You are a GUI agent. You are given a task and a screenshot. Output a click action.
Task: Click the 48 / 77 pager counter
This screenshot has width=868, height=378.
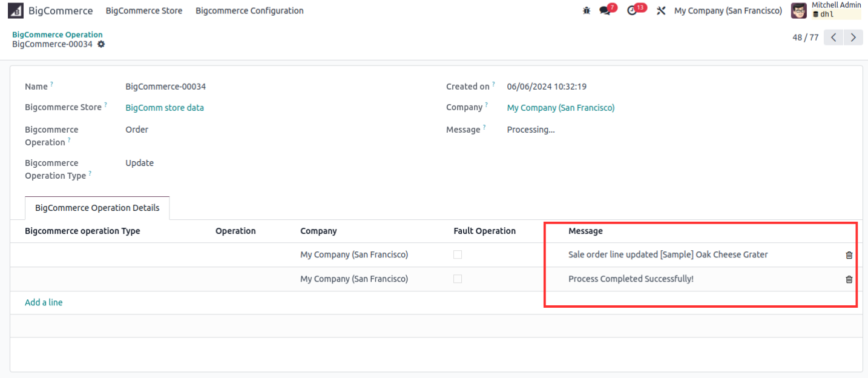(805, 38)
